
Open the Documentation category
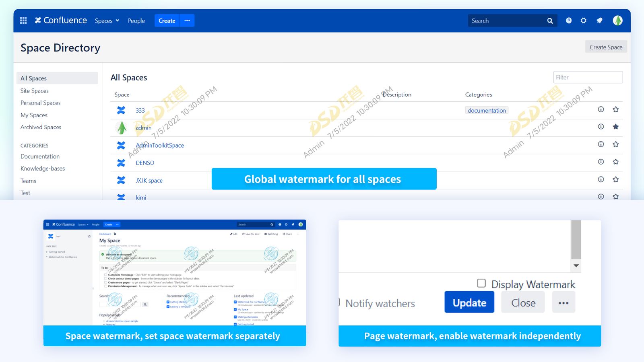pos(40,156)
